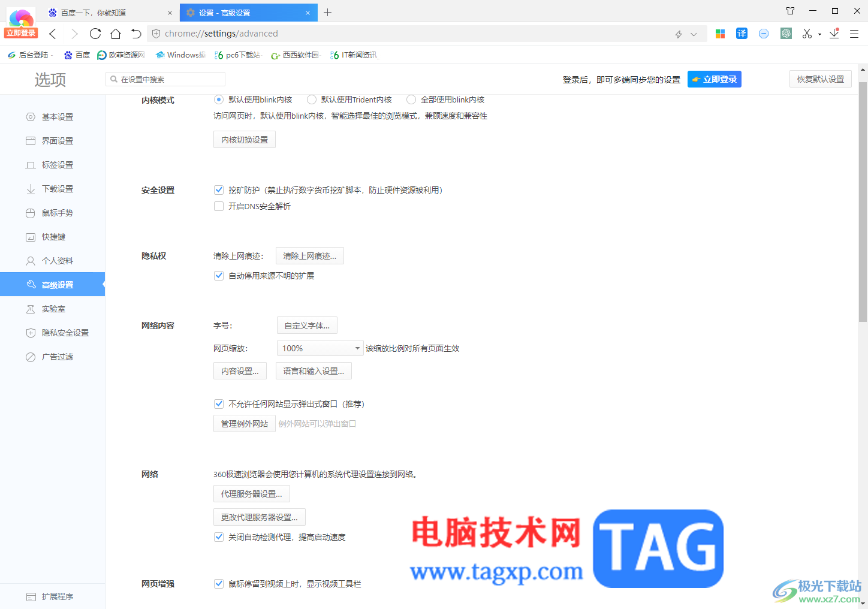Open the colorful apps grid icon
The height and width of the screenshot is (609, 868).
click(721, 34)
